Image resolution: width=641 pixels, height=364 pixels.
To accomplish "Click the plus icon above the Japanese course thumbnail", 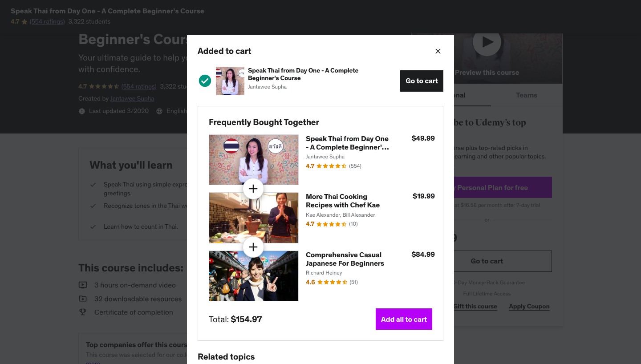I will coord(253,247).
